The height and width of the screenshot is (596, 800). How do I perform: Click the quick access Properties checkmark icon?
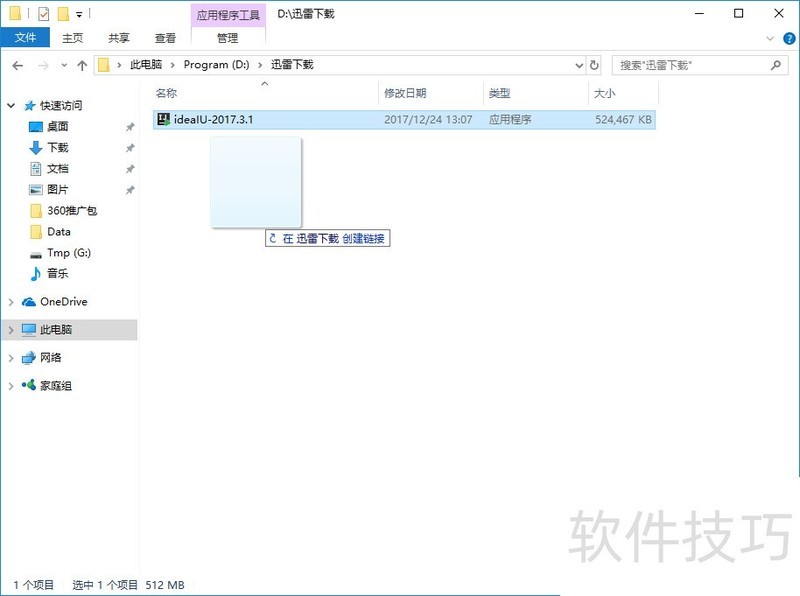(x=44, y=14)
